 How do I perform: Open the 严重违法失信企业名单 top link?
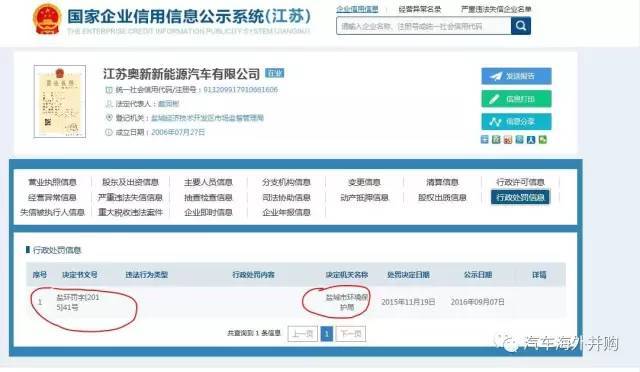point(496,9)
